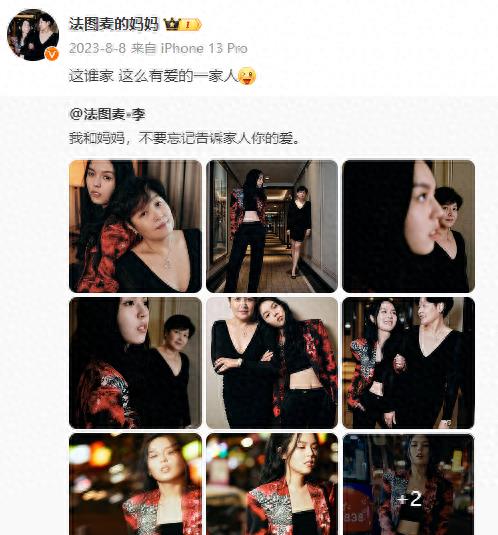Click reposted text 我和妈妈，不要忘记告诉家人你的爱
Screen dimensions: 498x535
tap(185, 138)
